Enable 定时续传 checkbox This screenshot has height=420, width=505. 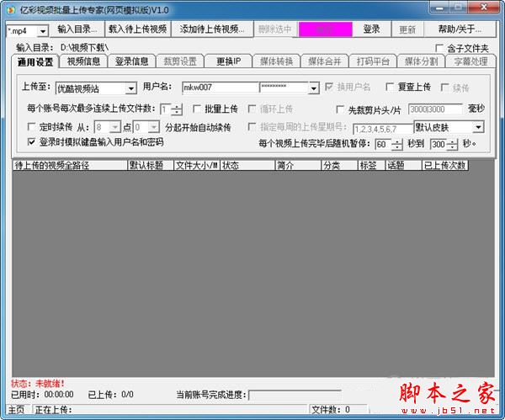31,126
